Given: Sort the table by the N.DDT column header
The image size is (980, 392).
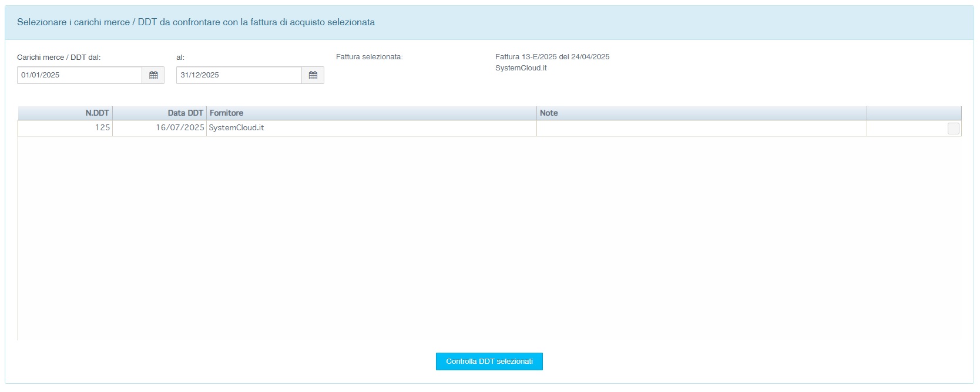Looking at the screenshot, I should [97, 113].
